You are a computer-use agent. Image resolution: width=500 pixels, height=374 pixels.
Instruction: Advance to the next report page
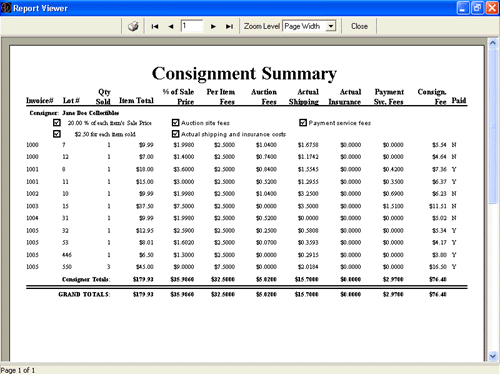pos(213,26)
